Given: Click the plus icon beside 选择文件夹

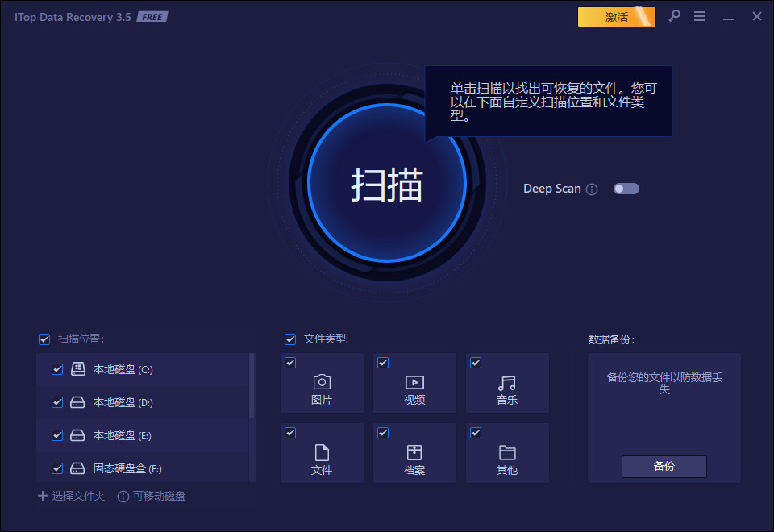Looking at the screenshot, I should tap(43, 496).
